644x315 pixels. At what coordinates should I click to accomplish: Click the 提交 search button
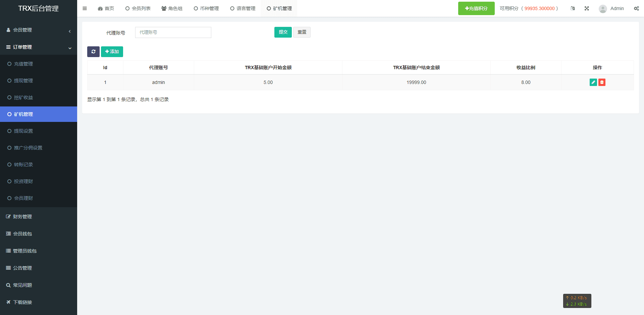[283, 32]
